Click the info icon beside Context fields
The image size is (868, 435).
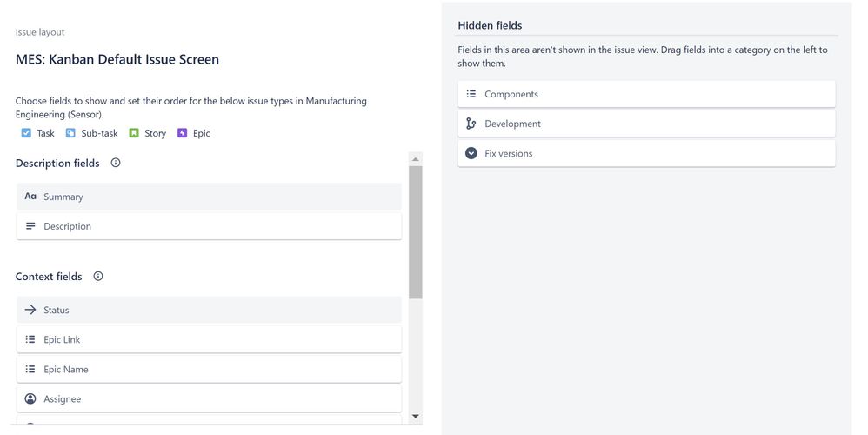coord(98,276)
